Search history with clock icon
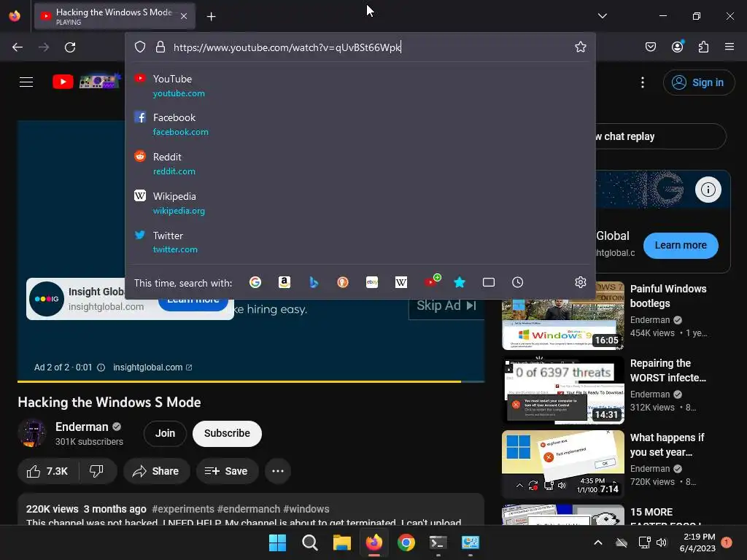Viewport: 747px width, 560px height. (x=517, y=282)
